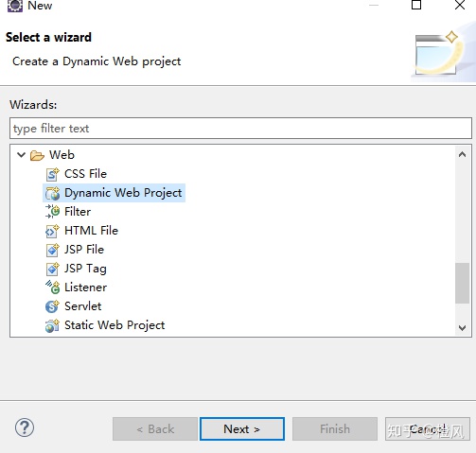Click the wizard list scrollbar thumb
This screenshot has width=476, height=453.
pos(462,283)
